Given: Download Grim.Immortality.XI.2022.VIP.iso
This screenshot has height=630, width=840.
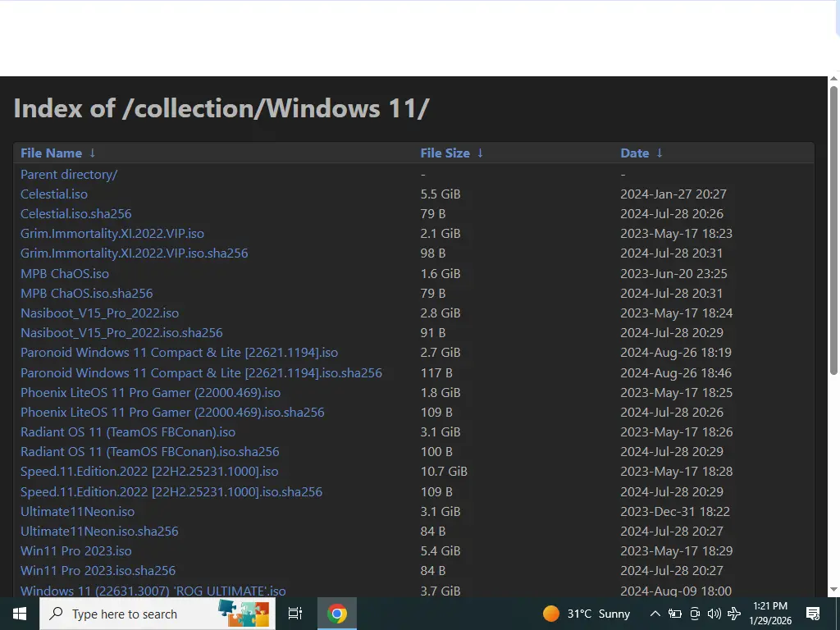Looking at the screenshot, I should [112, 234].
